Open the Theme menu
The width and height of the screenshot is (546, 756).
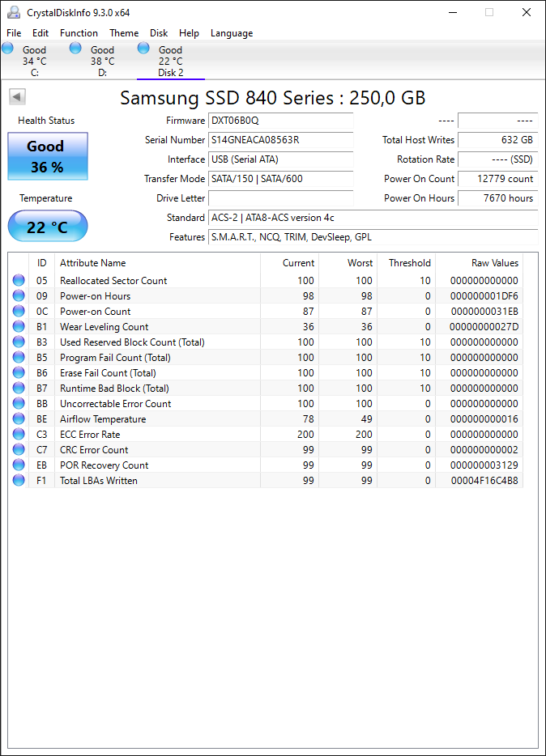(124, 33)
